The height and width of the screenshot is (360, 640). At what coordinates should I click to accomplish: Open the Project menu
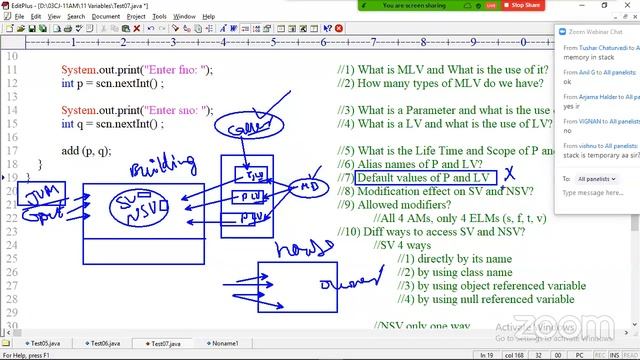(x=136, y=17)
